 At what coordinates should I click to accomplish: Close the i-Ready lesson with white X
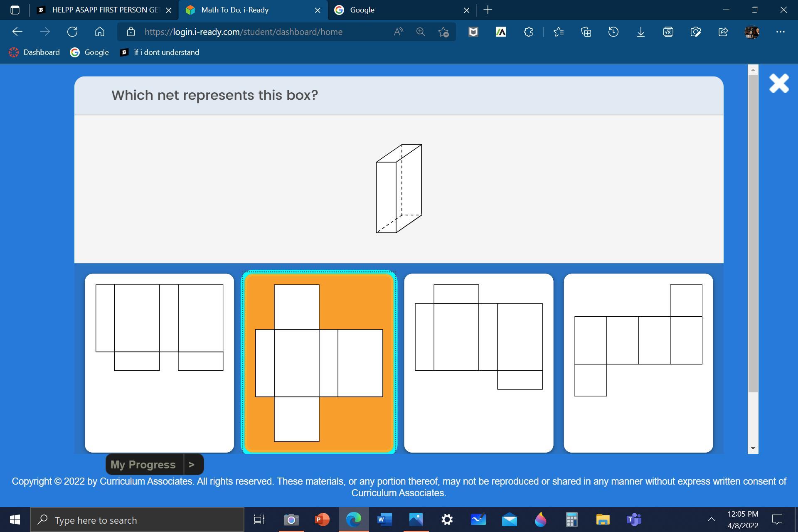(779, 84)
